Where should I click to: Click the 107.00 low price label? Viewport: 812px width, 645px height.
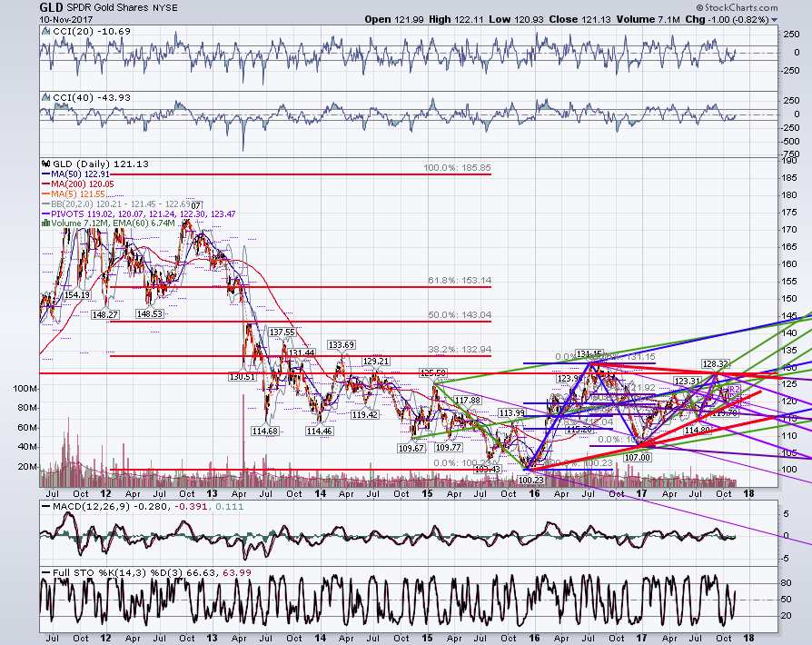pos(637,458)
